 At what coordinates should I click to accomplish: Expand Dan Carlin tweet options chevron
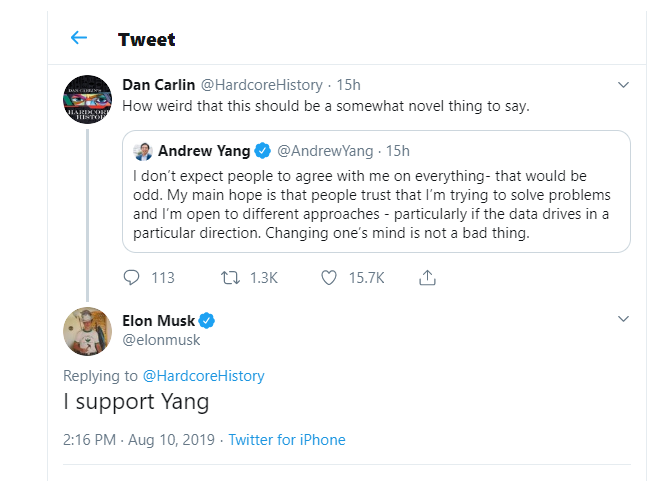point(623,84)
